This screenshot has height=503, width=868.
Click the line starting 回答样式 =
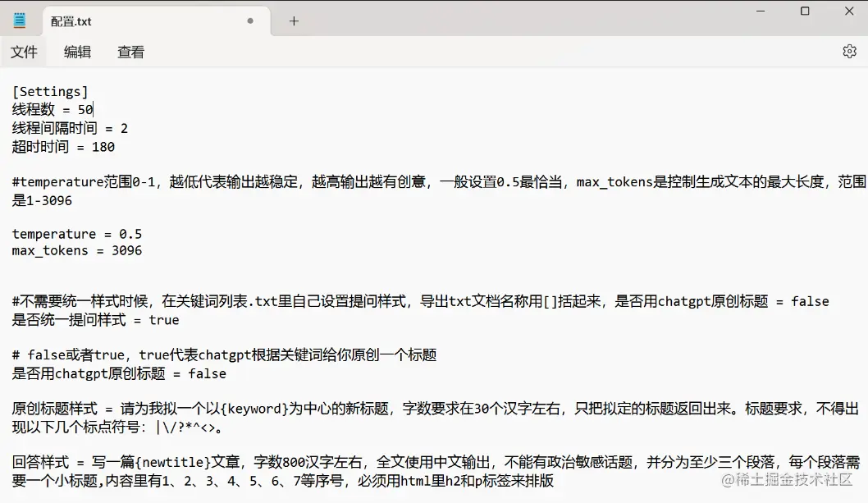[436, 462]
